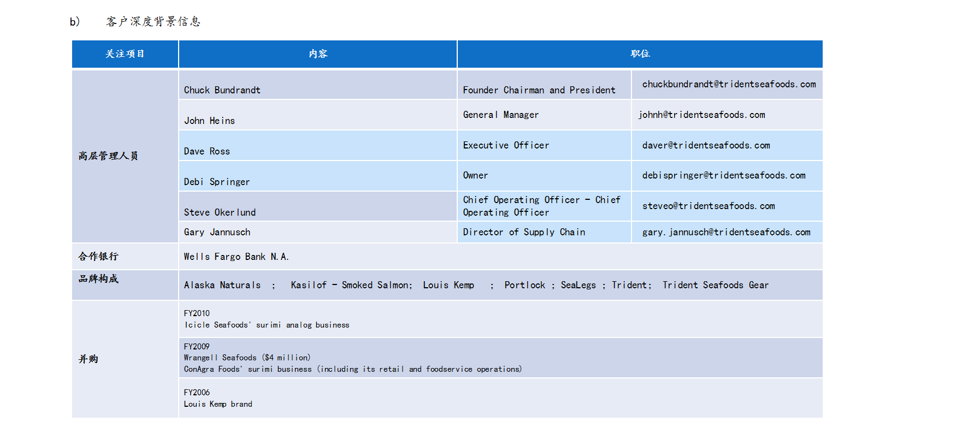This screenshot has width=980, height=445.
Task: Click email daver@tridentseafoods.com
Action: coord(706,145)
